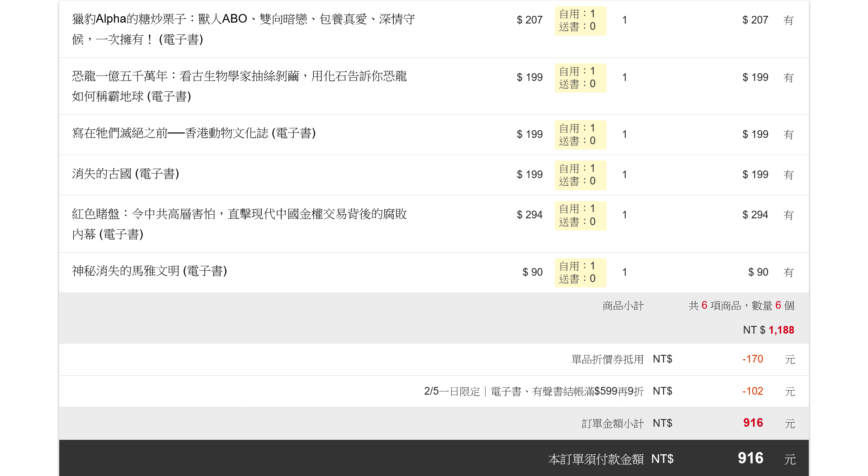
Task: Click the text 共 6 項商品，數量 6 個
Action: point(741,306)
